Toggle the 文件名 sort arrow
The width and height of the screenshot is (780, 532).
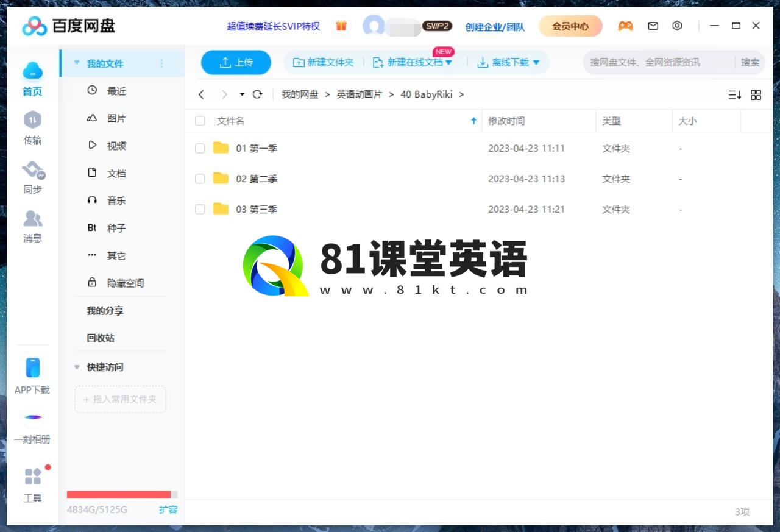[x=473, y=121]
